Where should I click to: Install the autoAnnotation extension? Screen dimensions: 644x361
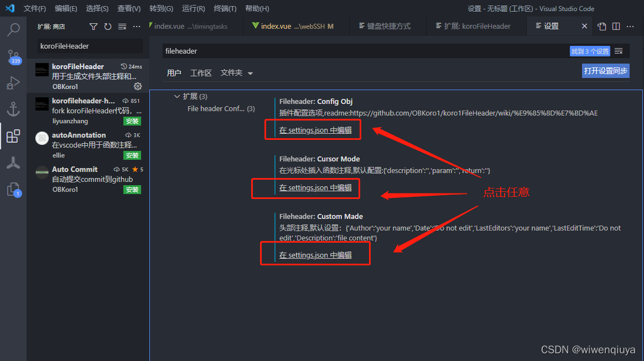(x=132, y=155)
